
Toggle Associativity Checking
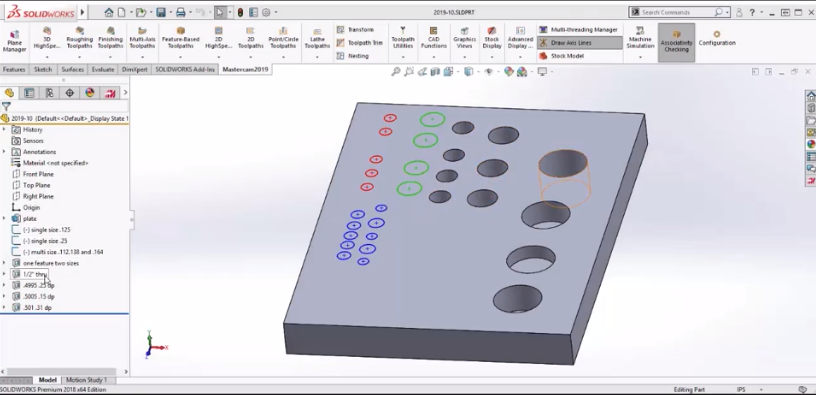pos(676,42)
